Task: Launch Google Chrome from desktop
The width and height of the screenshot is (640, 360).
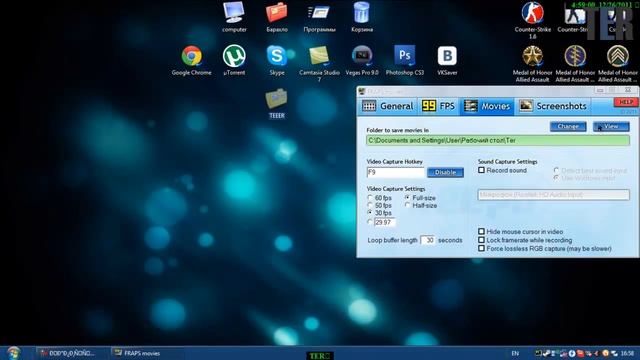Action: coord(191,60)
